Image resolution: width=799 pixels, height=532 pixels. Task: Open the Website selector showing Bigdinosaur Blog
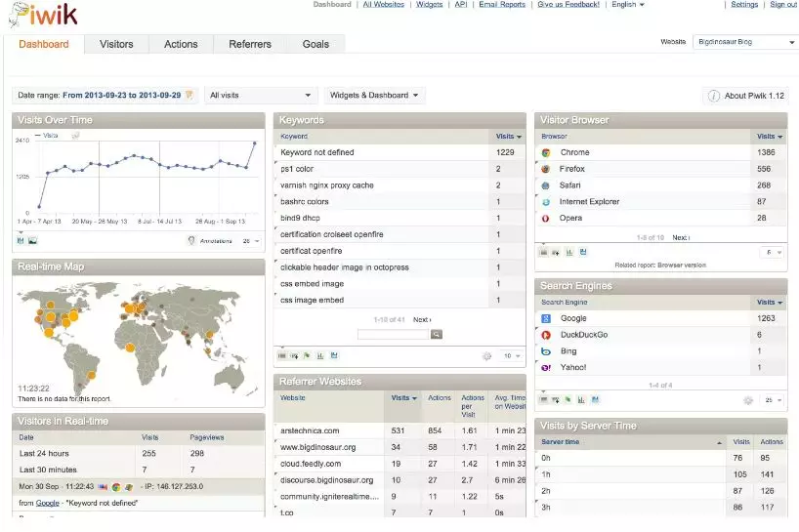[744, 42]
